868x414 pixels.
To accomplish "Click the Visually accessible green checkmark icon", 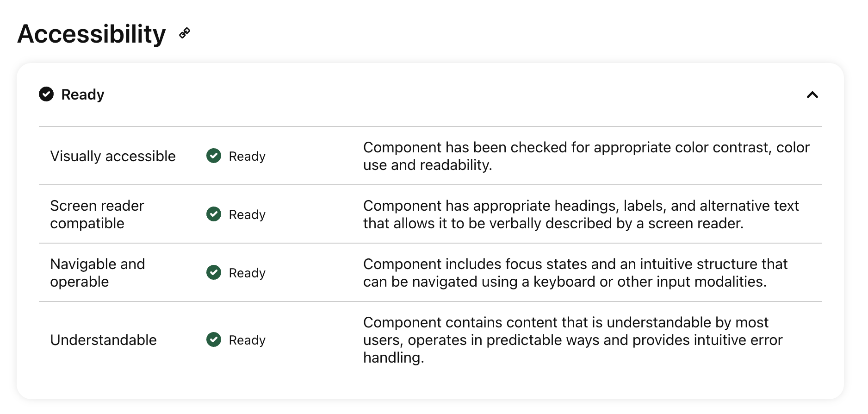I will tap(214, 156).
